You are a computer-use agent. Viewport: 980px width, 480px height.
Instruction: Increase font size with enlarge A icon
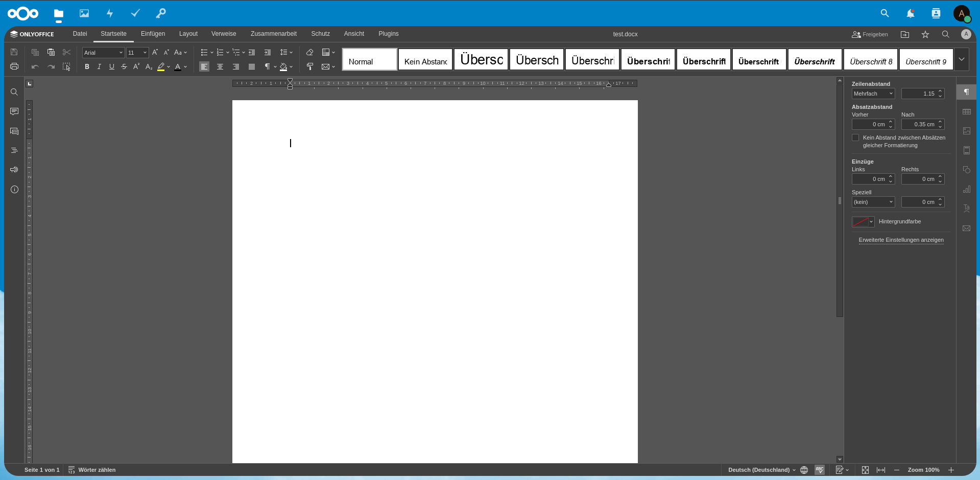[155, 52]
